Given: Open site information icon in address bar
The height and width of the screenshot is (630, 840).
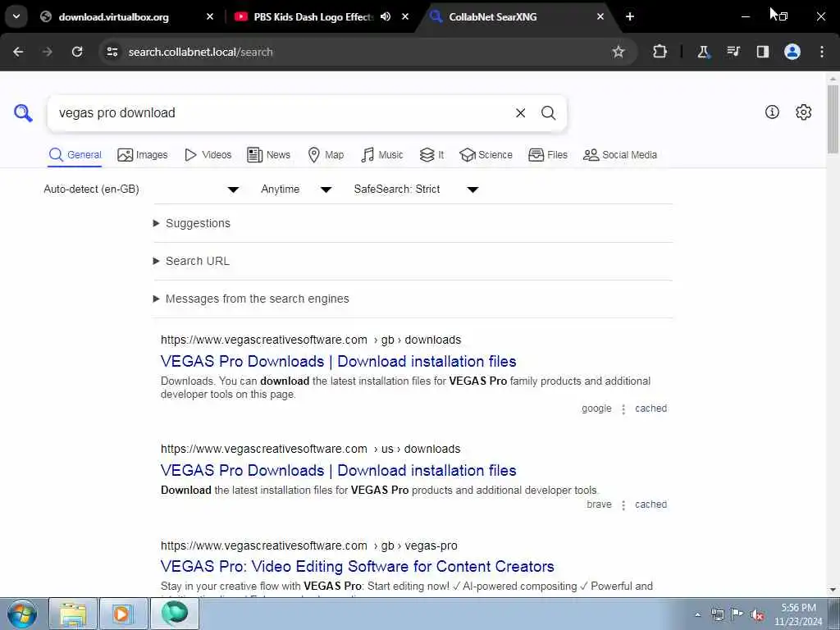Looking at the screenshot, I should [112, 52].
